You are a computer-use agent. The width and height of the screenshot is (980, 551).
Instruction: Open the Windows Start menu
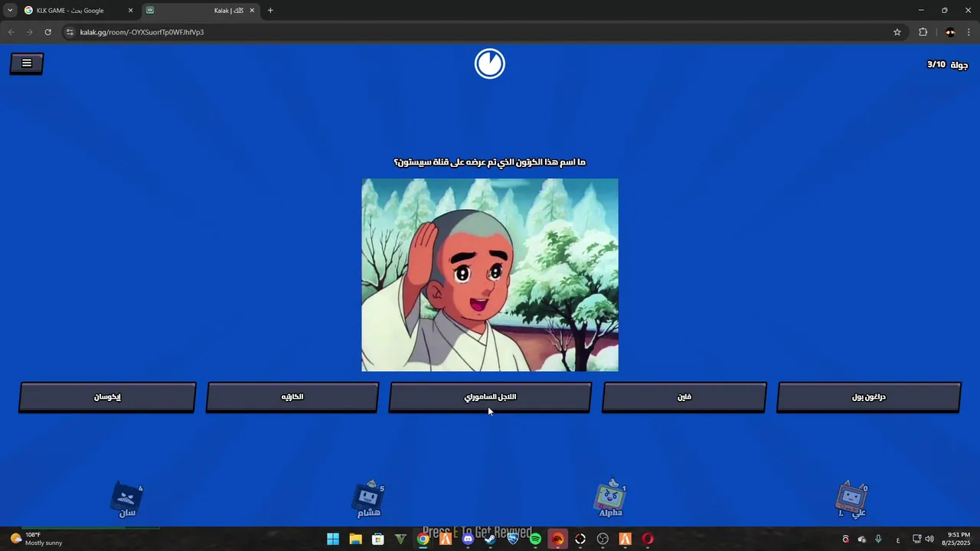333,539
